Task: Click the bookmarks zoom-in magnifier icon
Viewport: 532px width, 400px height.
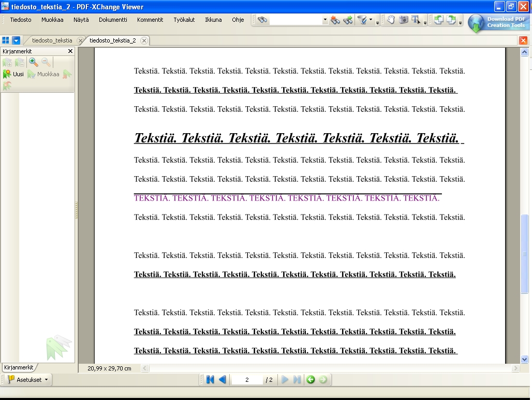Action: (34, 62)
